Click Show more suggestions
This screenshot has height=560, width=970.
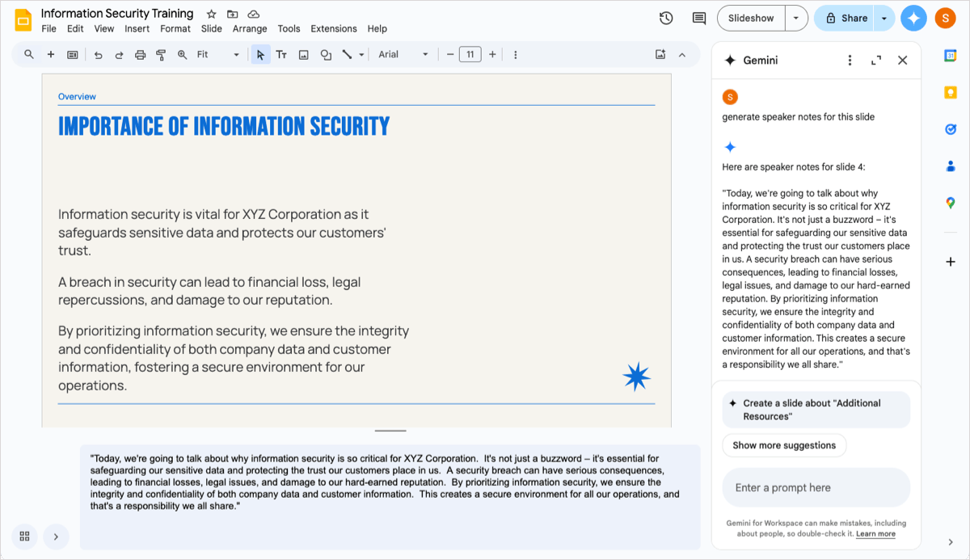784,445
